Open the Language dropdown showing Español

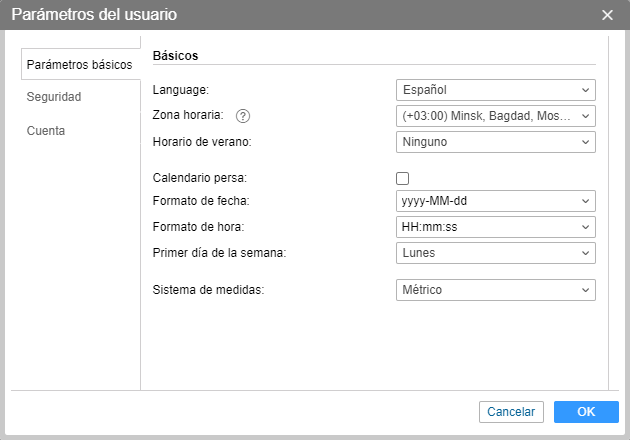pyautogui.click(x=495, y=90)
